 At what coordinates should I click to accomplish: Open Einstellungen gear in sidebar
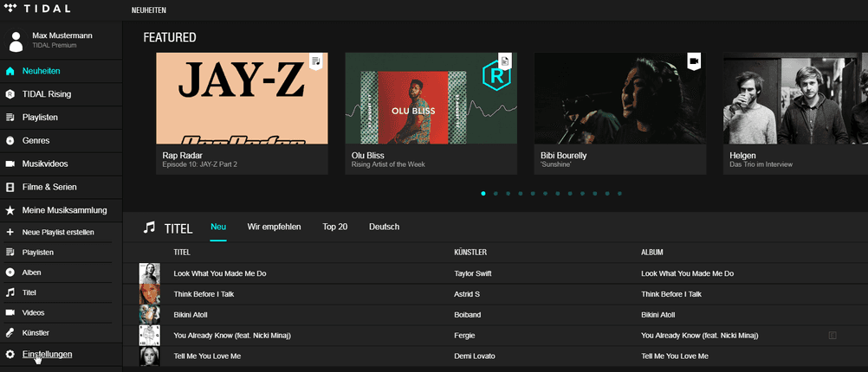(10, 355)
